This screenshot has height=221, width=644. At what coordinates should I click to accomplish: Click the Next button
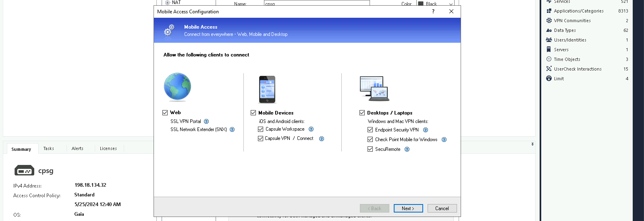coord(408,208)
